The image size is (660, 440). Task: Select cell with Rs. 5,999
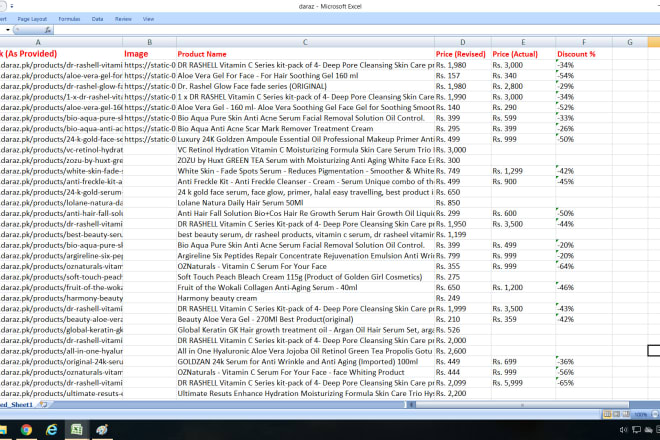click(x=523, y=383)
